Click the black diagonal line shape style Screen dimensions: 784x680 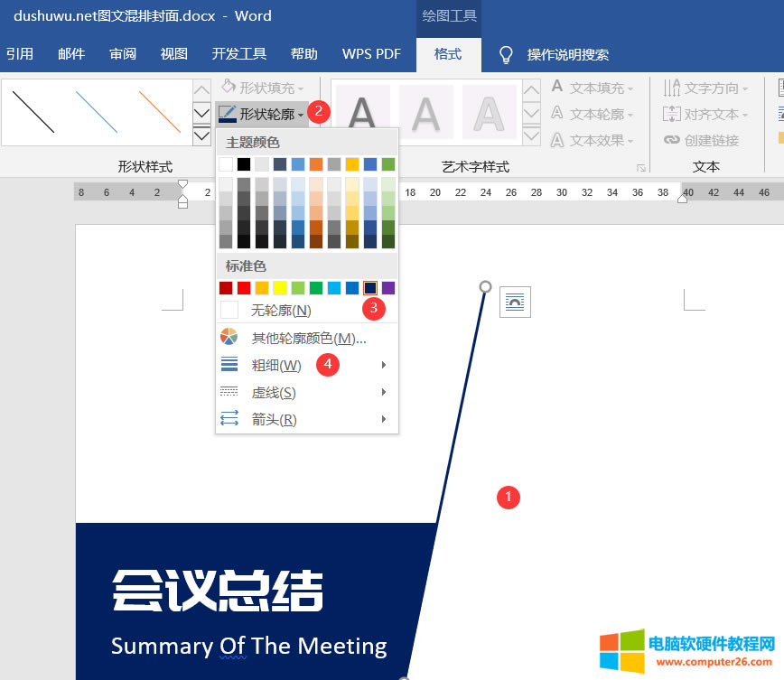(33, 111)
